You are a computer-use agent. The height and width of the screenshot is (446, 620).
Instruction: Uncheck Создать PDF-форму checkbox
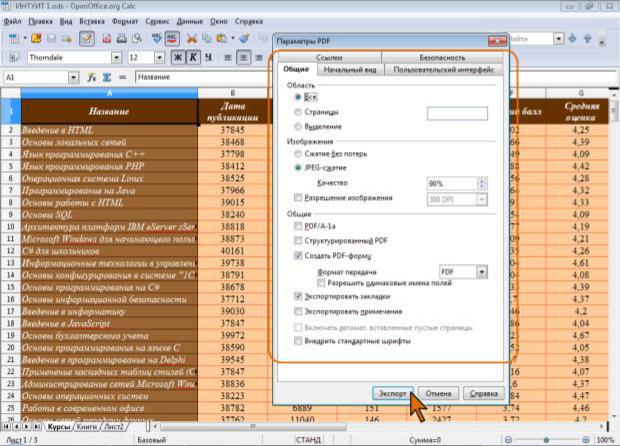pyautogui.click(x=298, y=256)
